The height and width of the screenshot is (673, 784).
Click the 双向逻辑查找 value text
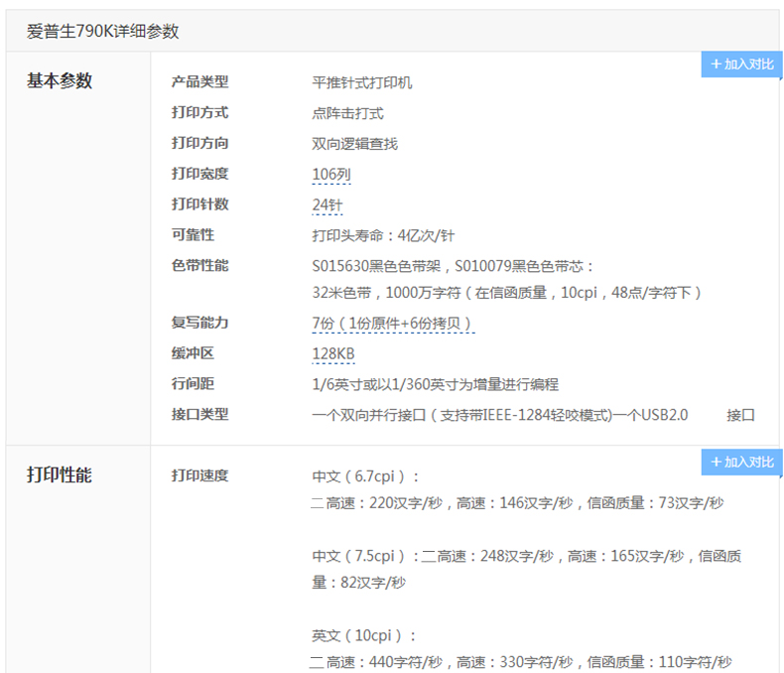[355, 144]
